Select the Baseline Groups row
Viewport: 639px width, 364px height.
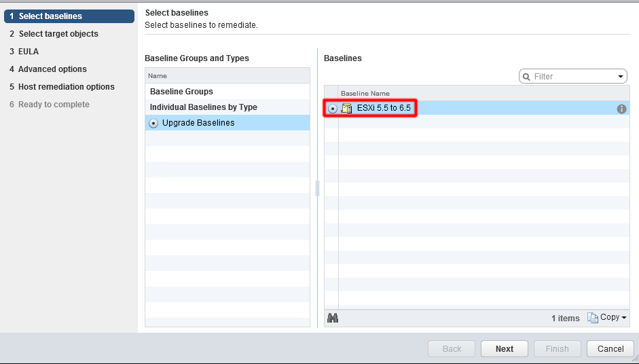pyautogui.click(x=227, y=91)
